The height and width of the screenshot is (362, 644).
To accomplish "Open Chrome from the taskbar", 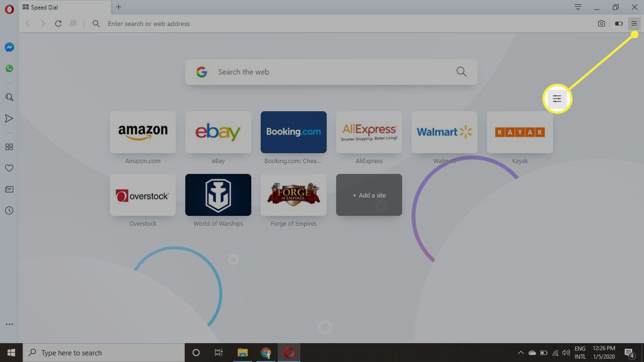I will tap(266, 353).
